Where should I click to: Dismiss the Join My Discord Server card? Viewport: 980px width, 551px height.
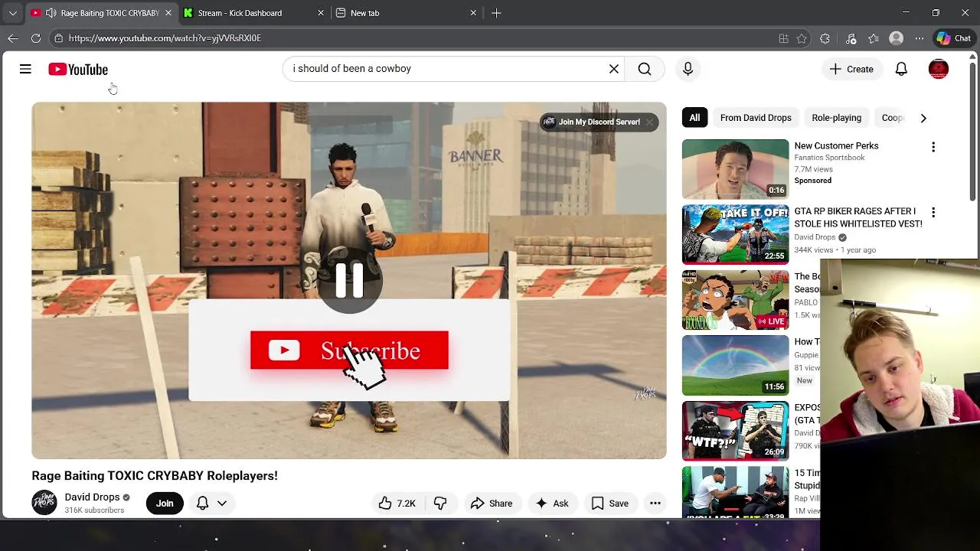(x=649, y=122)
